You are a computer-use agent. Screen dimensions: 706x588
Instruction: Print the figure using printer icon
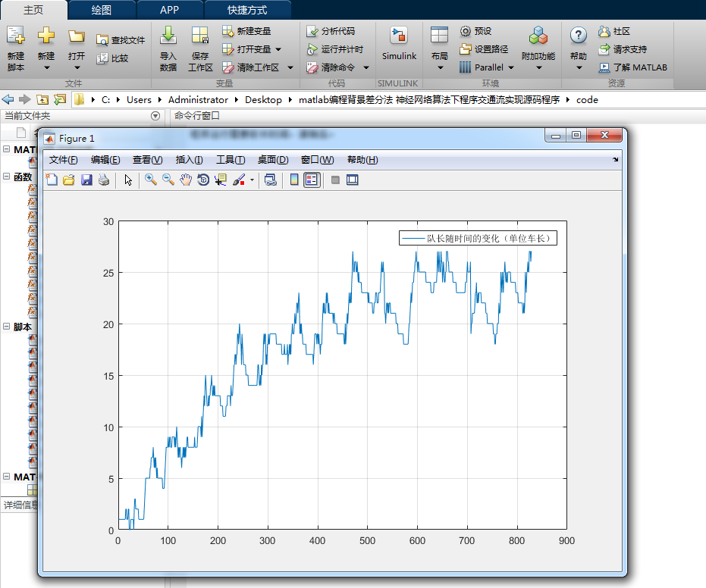(x=104, y=180)
